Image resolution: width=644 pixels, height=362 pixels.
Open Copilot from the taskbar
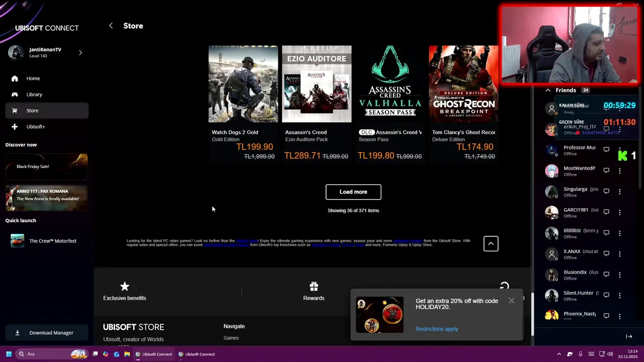pos(105,354)
